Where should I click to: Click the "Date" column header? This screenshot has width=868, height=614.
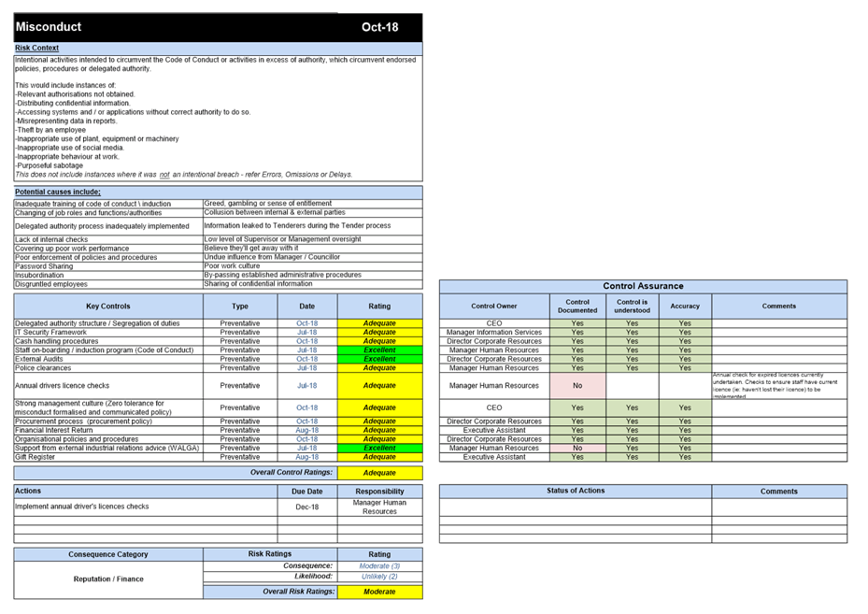(307, 307)
